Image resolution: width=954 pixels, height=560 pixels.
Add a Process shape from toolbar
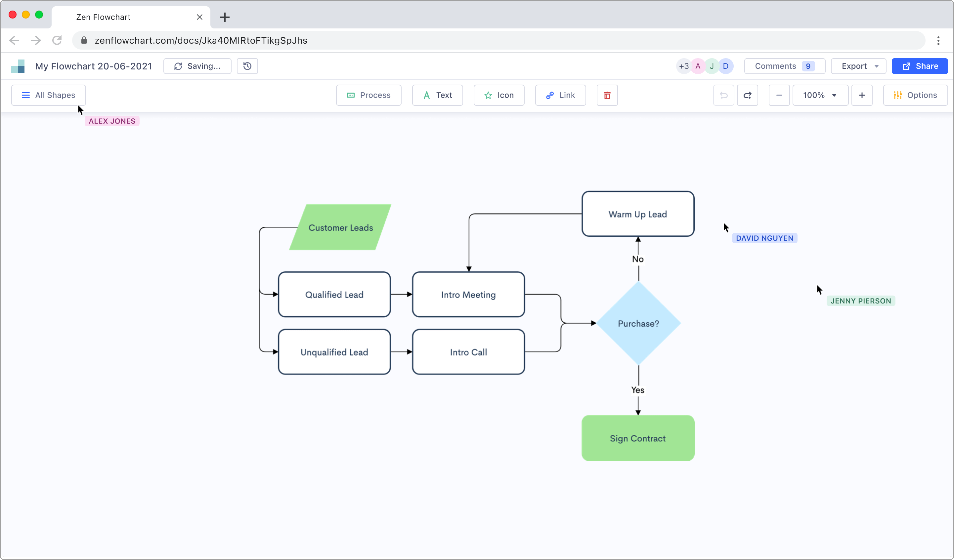pos(369,95)
